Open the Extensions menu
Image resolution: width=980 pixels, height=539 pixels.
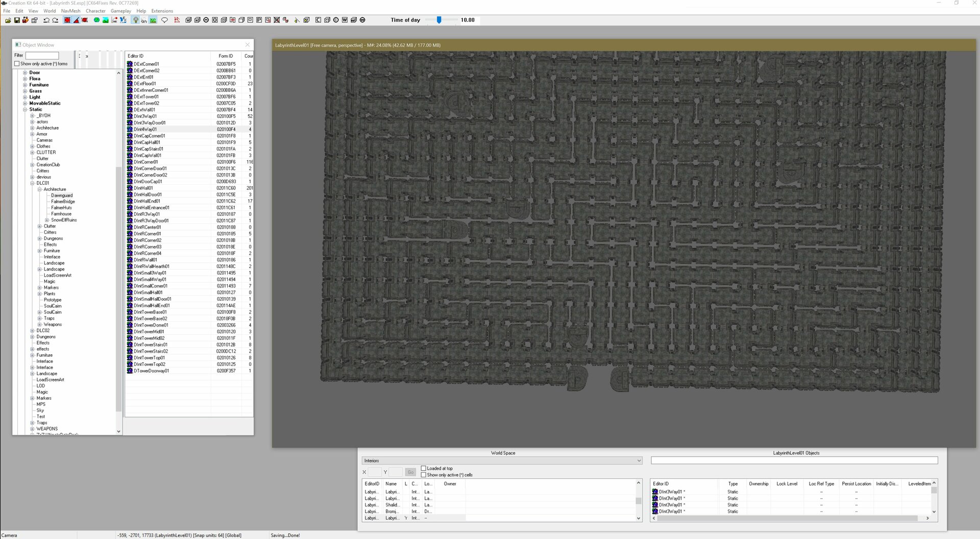click(x=162, y=11)
